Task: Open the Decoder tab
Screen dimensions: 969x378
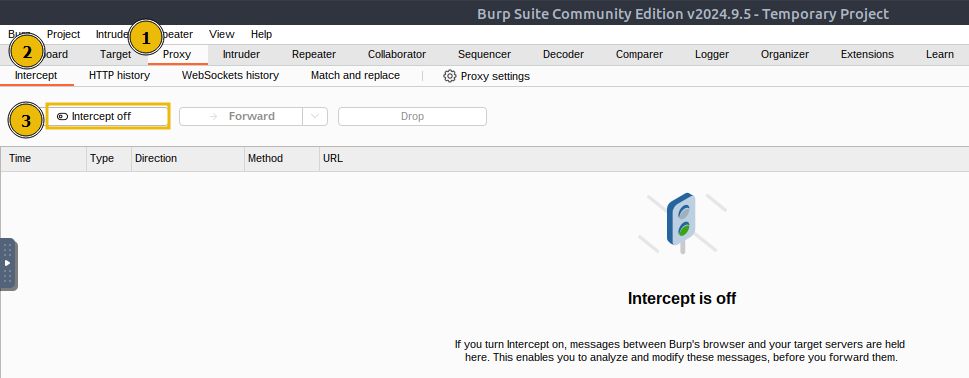Action: click(x=564, y=54)
